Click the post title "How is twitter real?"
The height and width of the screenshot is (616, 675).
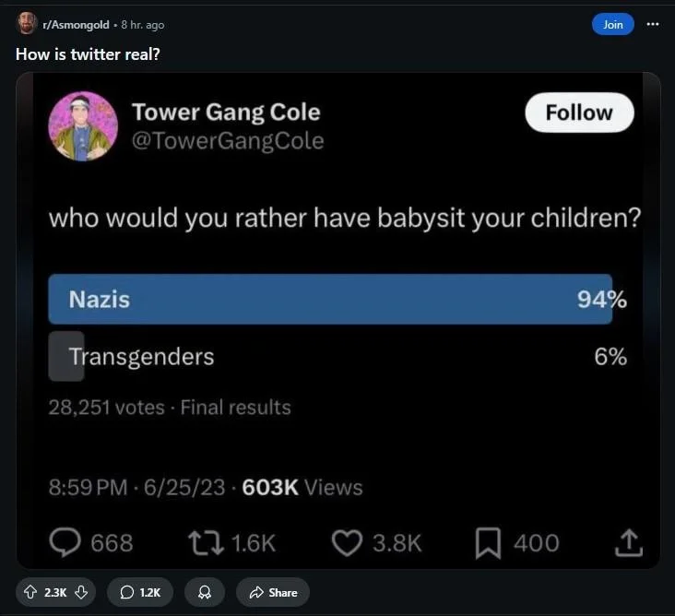(88, 53)
